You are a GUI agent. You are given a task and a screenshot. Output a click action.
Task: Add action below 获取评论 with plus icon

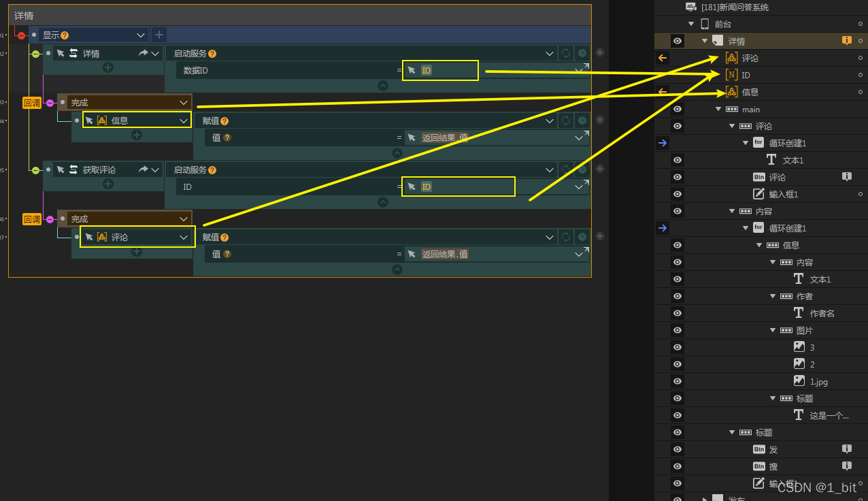pos(107,184)
